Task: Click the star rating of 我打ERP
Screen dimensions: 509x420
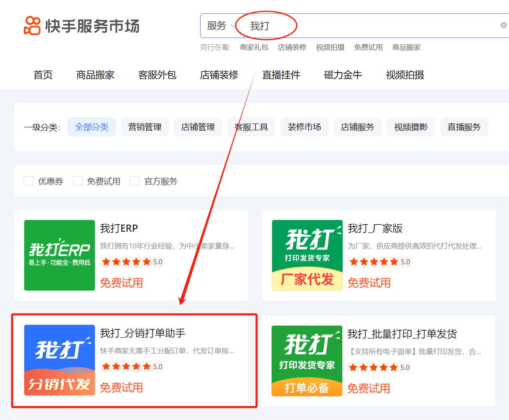Action: pyautogui.click(x=126, y=262)
